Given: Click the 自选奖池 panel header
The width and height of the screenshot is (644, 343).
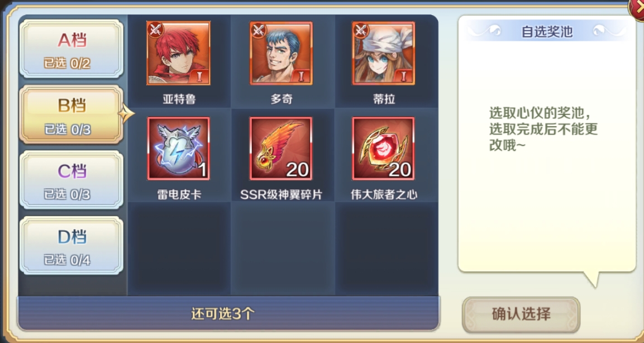Looking at the screenshot, I should point(547,31).
